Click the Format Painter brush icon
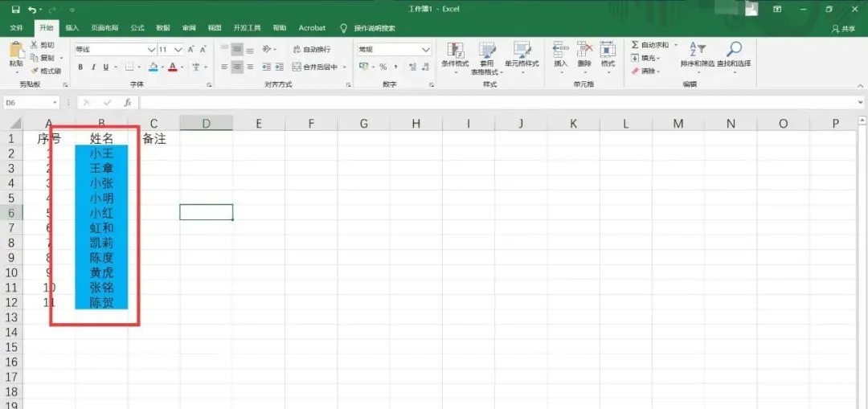The height and width of the screenshot is (409, 868). (35, 71)
